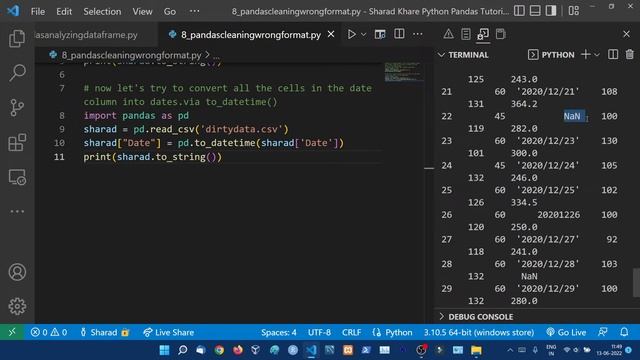Switch to the Problems panel icon
The height and width of the screenshot is (360, 640).
[x=448, y=34]
